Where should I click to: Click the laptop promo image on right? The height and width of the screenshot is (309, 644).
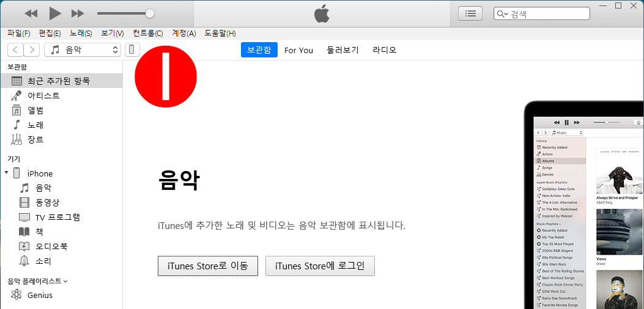click(584, 205)
